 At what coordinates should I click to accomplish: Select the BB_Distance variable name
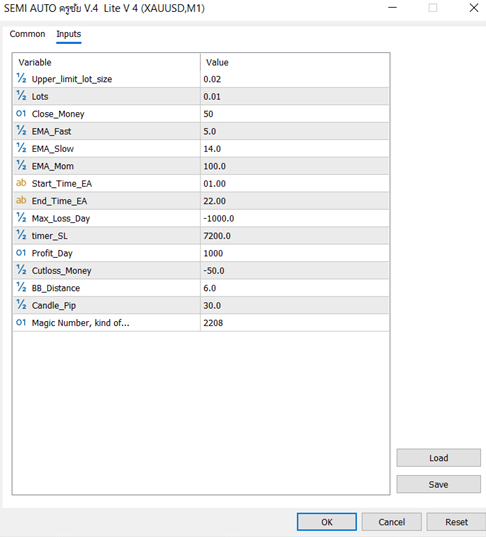pyautogui.click(x=56, y=288)
